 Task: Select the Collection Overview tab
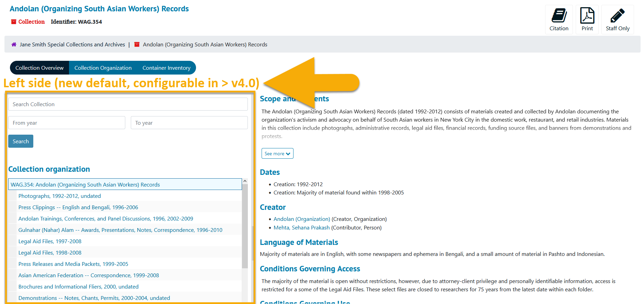click(x=39, y=68)
